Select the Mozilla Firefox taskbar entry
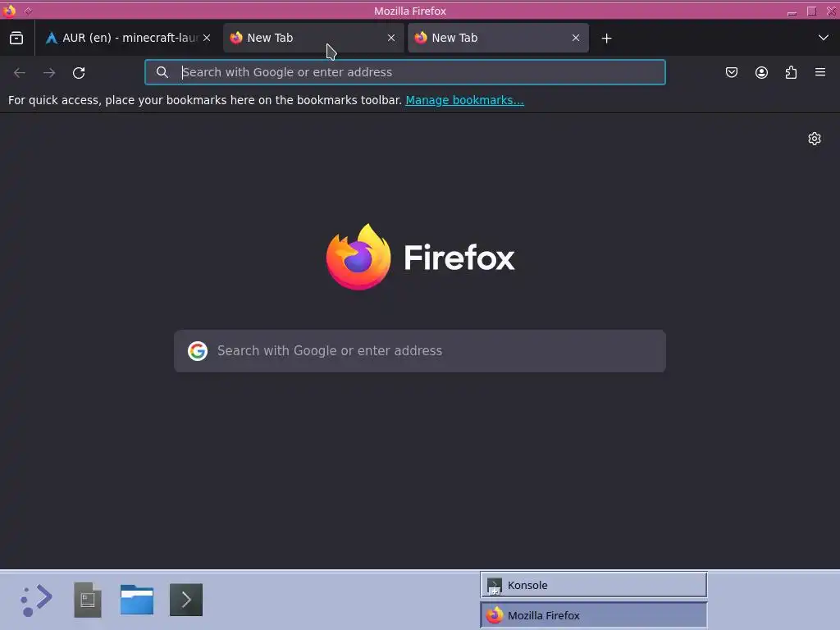Viewport: 840px width, 630px height. 594,615
